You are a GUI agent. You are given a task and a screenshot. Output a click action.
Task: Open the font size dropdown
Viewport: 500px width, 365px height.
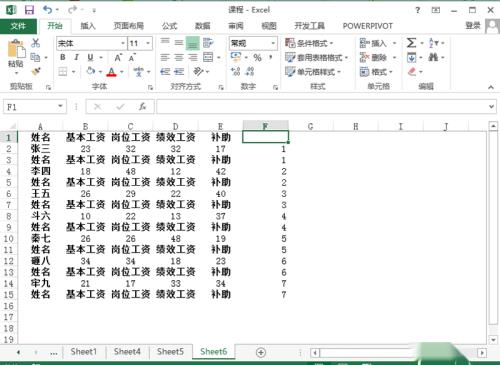click(x=148, y=43)
